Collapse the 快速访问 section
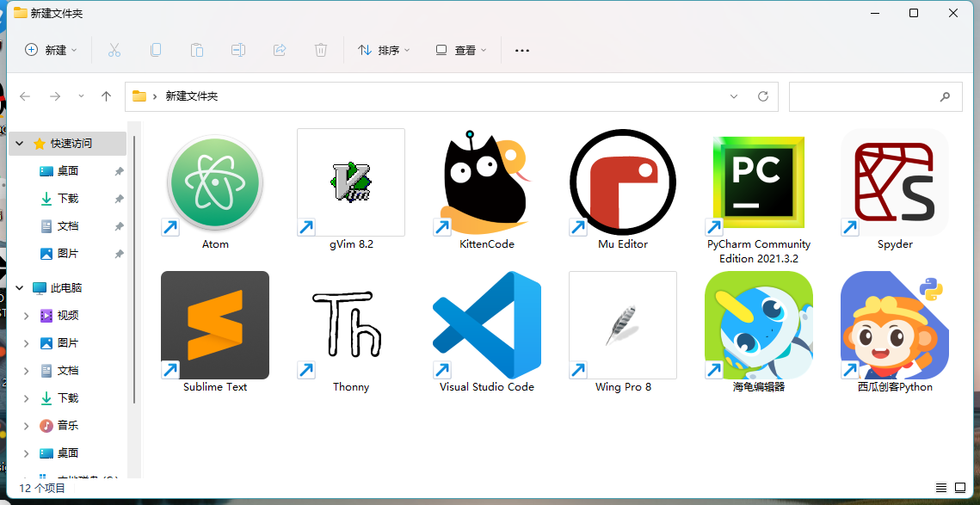Viewport: 980px width, 505px height. (20, 144)
